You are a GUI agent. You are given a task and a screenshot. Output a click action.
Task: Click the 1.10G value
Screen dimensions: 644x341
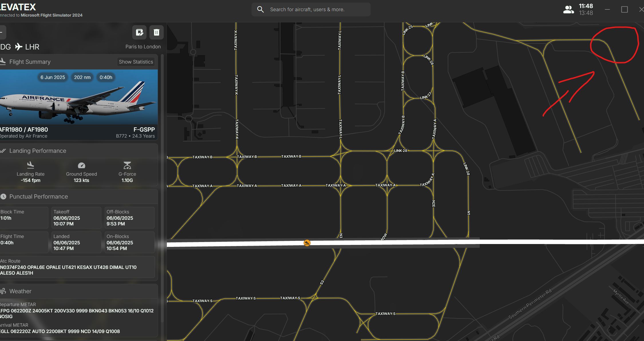127,180
